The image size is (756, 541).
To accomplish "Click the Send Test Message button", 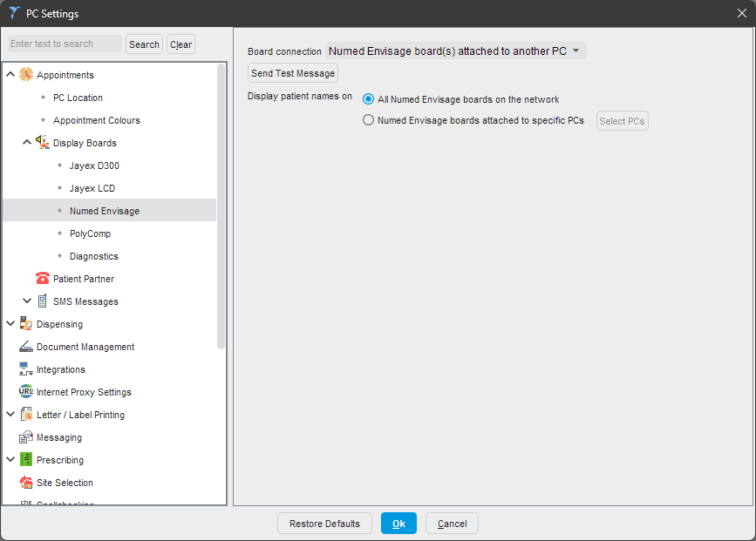I will point(293,73).
